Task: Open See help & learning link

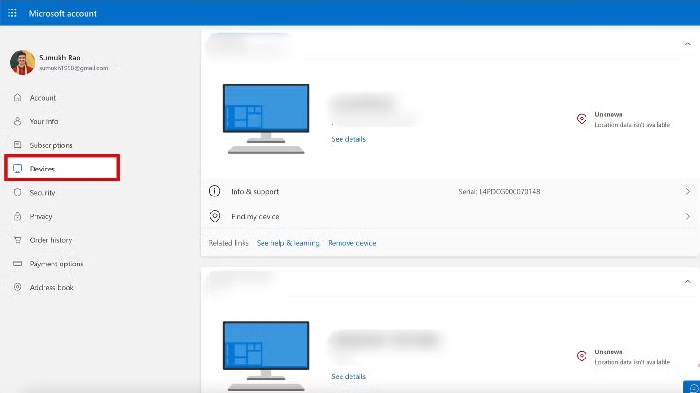Action: coord(288,243)
